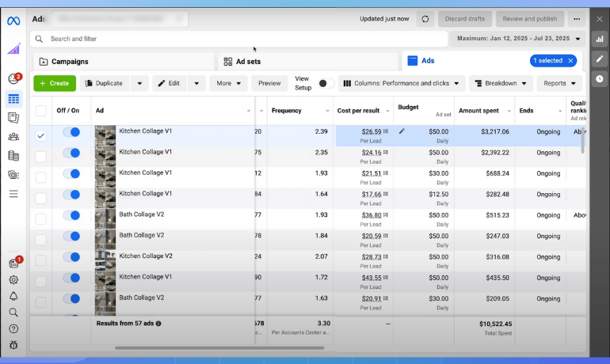The image size is (610, 364).
Task: Switch to the Campaigns tab
Action: (124, 62)
